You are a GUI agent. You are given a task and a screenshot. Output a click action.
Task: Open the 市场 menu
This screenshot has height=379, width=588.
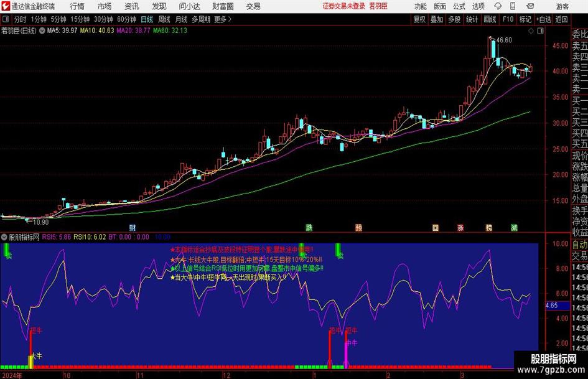[105, 6]
